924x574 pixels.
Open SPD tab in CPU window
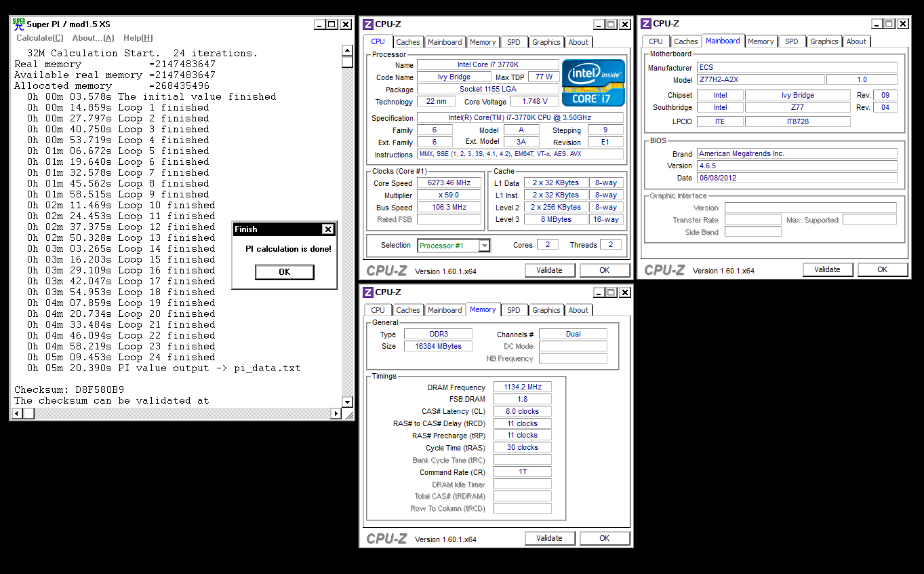coord(514,42)
